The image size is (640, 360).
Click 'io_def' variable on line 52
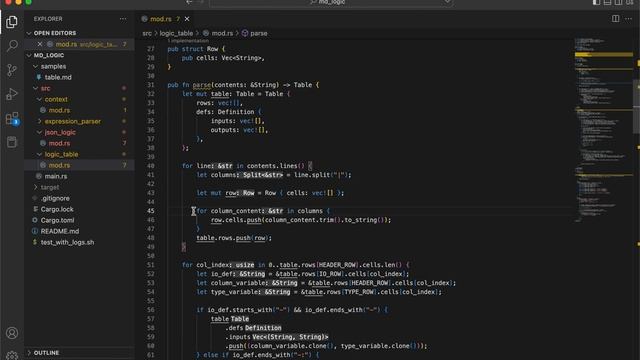tap(221, 274)
